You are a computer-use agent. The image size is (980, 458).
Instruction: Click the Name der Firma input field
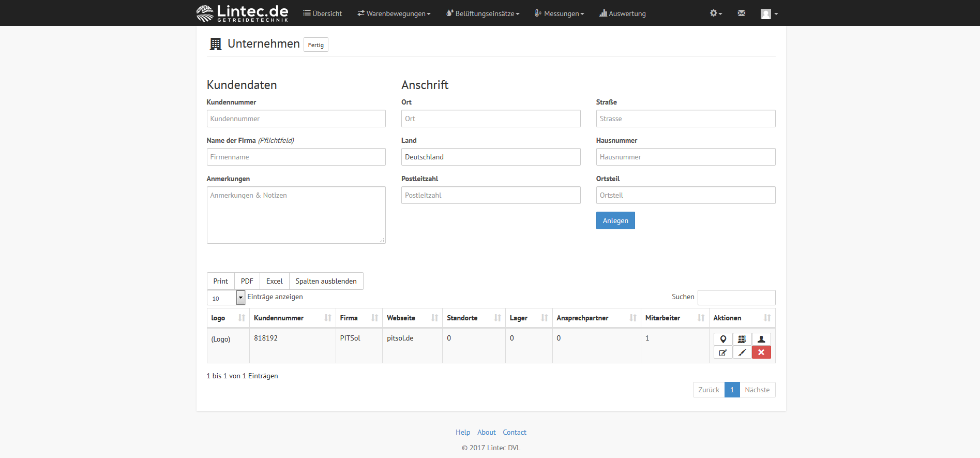(x=296, y=157)
